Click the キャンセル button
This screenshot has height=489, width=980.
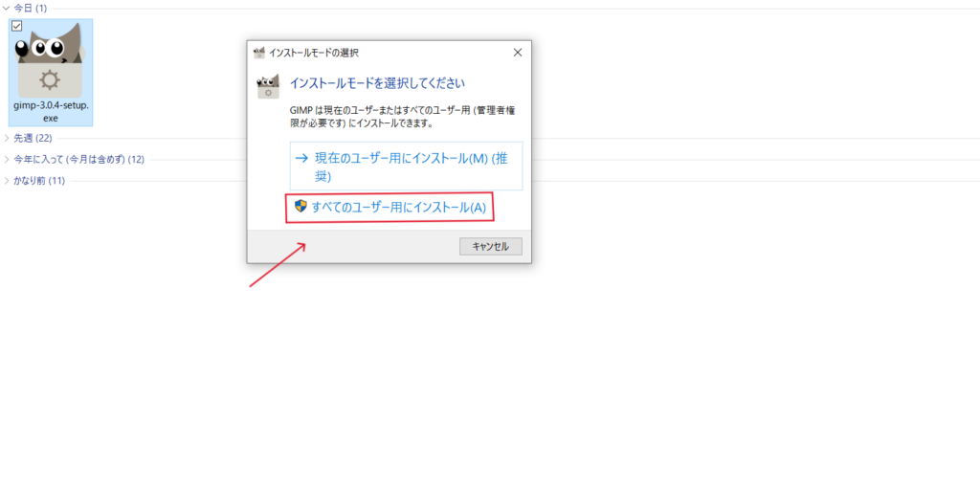click(491, 246)
